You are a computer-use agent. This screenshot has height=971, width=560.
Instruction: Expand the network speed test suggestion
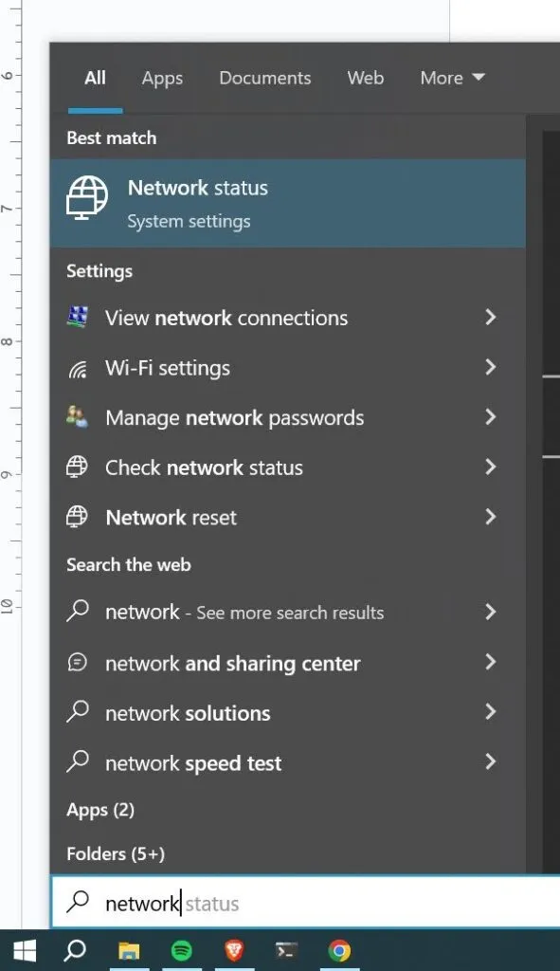tap(491, 762)
